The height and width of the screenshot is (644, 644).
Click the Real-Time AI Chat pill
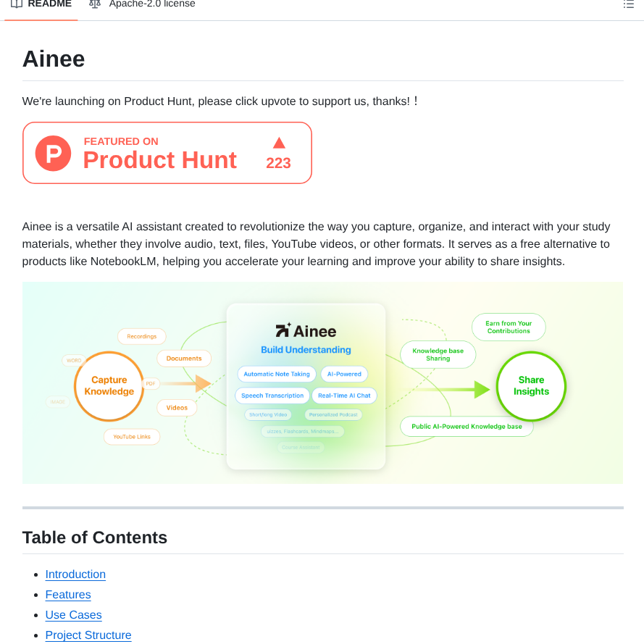(344, 396)
